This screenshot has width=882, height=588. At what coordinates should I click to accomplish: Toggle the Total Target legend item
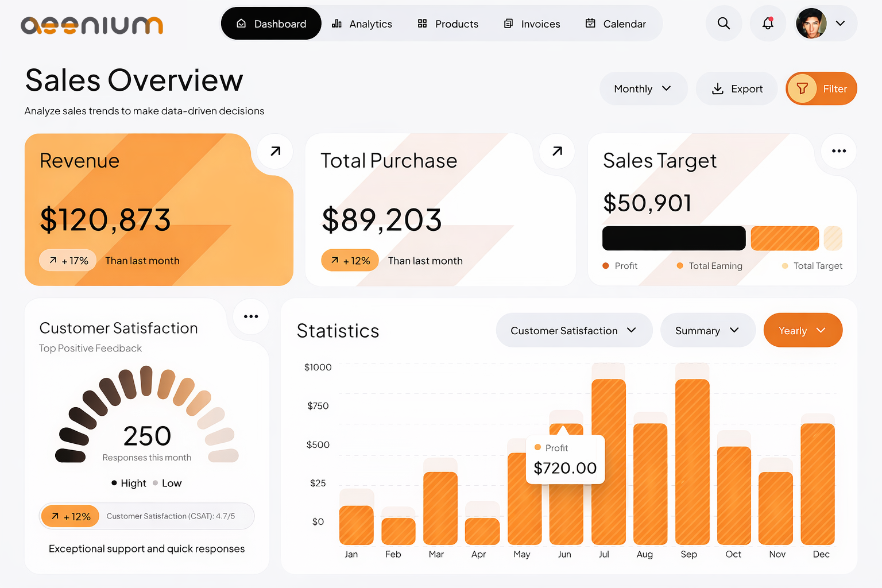pos(812,266)
